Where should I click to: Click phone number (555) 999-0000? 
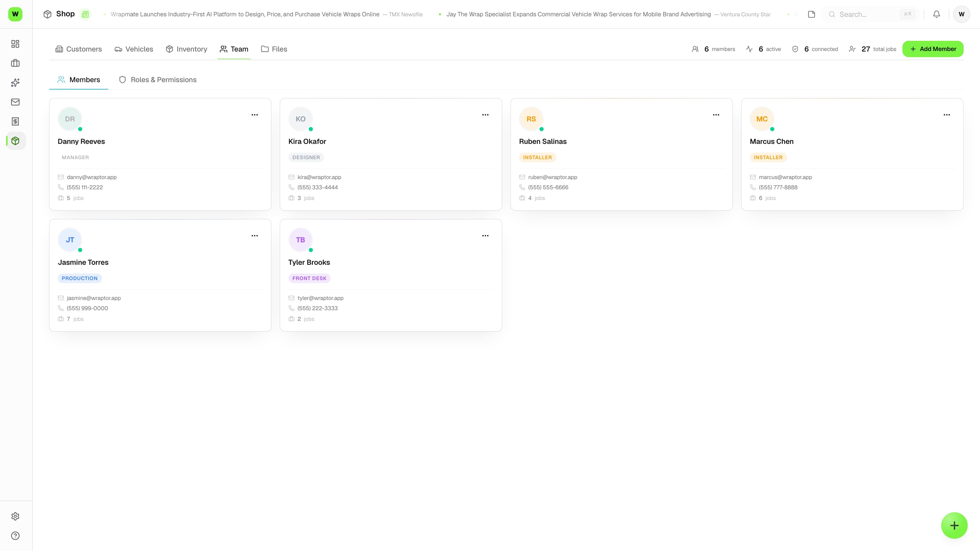[88, 308]
